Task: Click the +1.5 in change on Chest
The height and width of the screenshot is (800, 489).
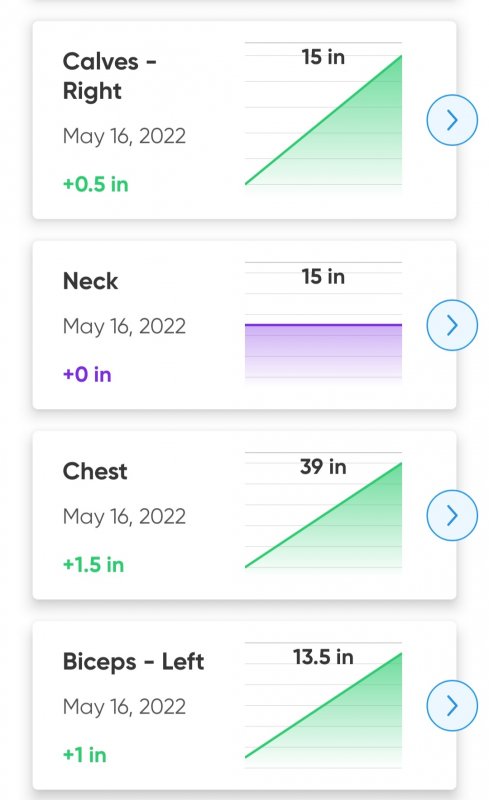Action: pos(93,565)
